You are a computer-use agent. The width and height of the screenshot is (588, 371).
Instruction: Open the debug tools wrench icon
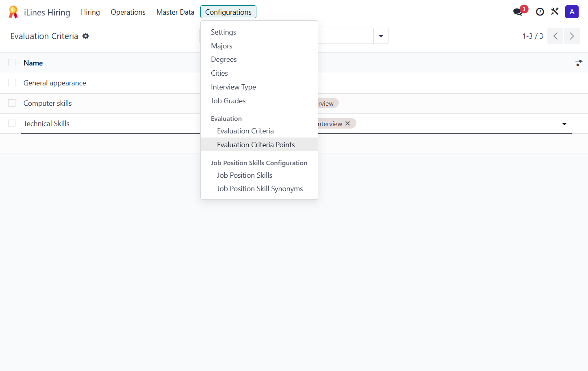[555, 12]
